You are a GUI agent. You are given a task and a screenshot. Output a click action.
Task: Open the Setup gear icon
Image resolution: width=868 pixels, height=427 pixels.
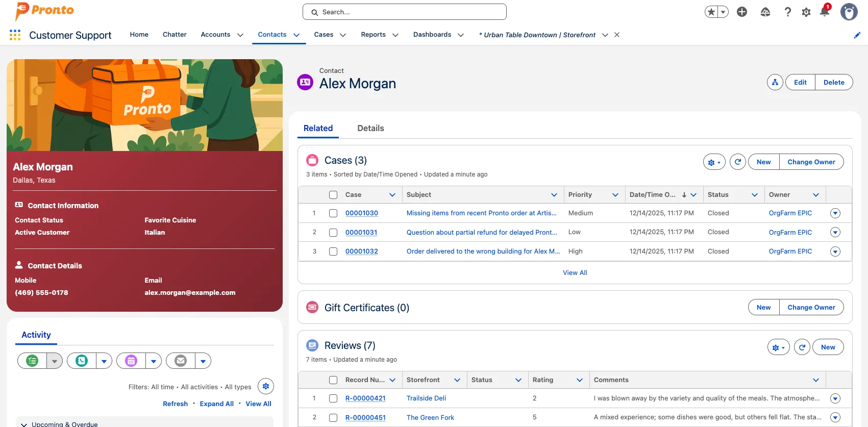point(806,12)
